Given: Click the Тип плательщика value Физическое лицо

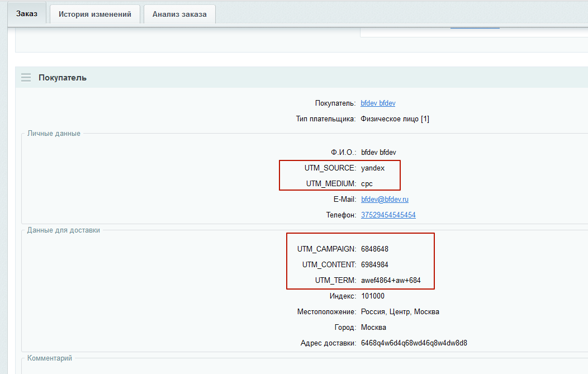Looking at the screenshot, I should [x=395, y=119].
